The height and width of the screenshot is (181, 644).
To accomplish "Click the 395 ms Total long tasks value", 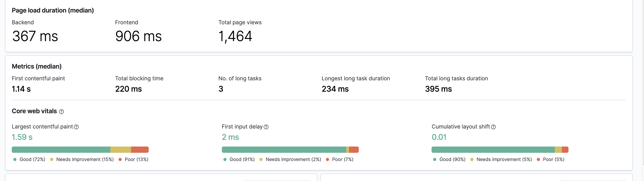I will (439, 89).
